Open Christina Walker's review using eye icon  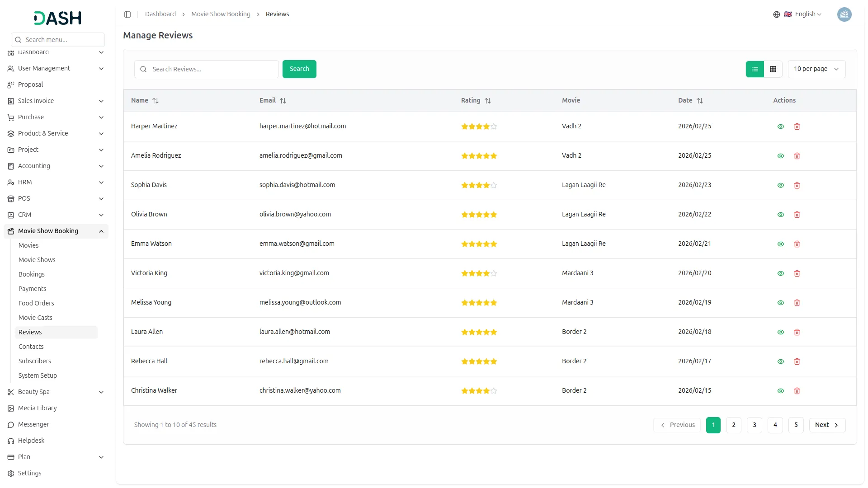780,390
